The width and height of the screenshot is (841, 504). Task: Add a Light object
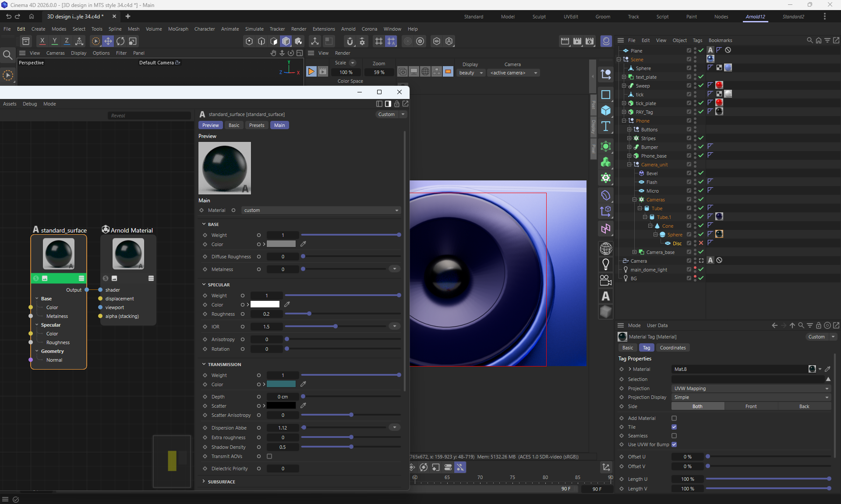point(606,264)
